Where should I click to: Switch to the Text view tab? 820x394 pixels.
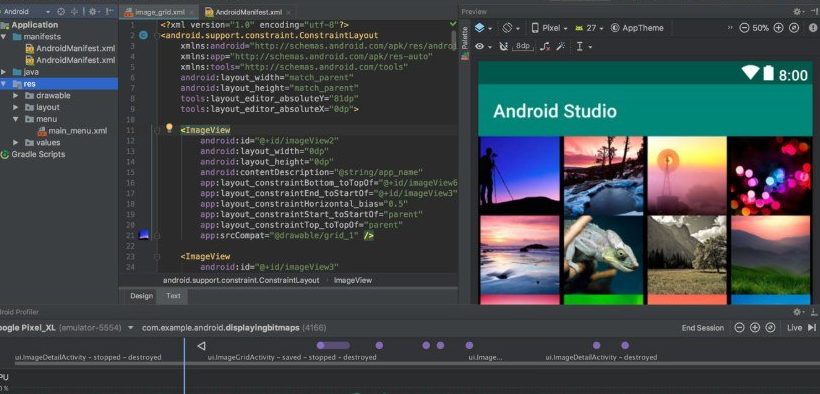[173, 296]
